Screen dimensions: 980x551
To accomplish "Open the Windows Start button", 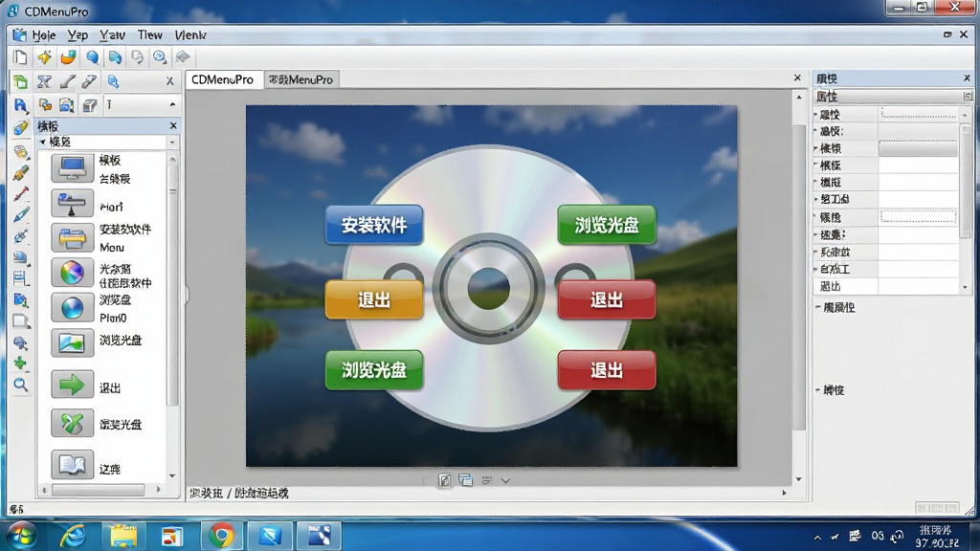I will tap(22, 536).
